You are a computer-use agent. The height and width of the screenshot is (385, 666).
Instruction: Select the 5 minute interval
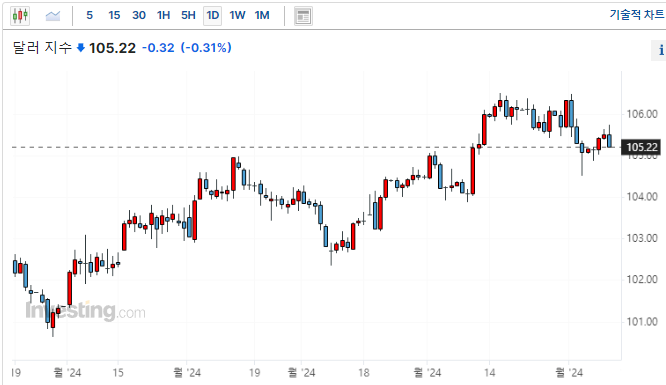pos(90,16)
